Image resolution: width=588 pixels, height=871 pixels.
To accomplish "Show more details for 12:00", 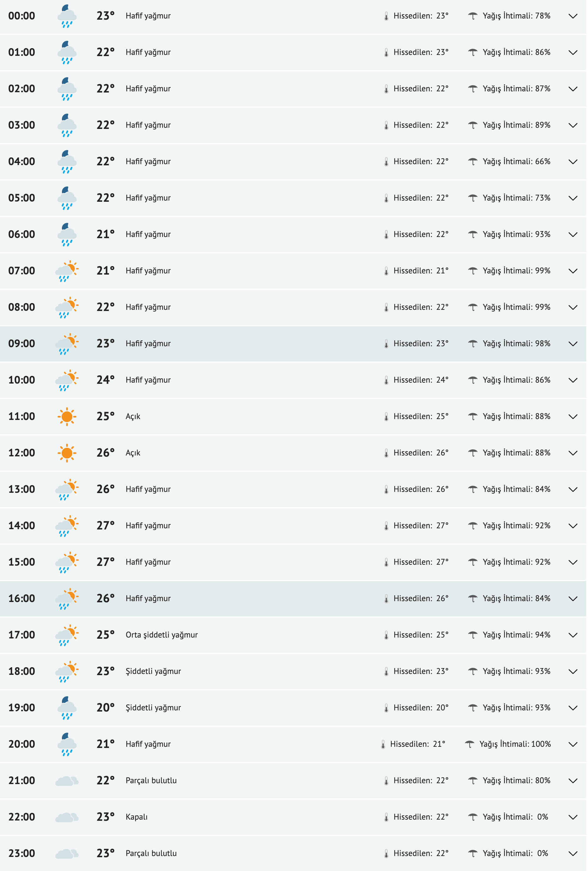I will [x=572, y=453].
